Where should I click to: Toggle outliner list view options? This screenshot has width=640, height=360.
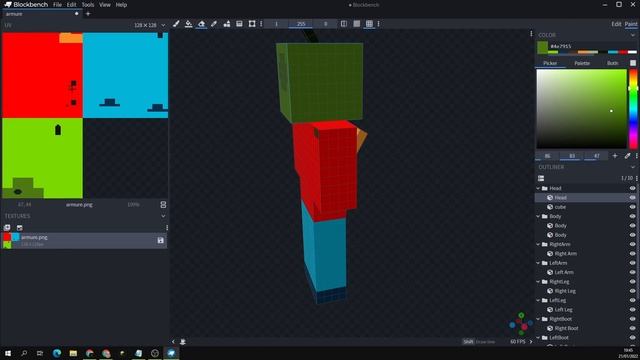point(541,178)
